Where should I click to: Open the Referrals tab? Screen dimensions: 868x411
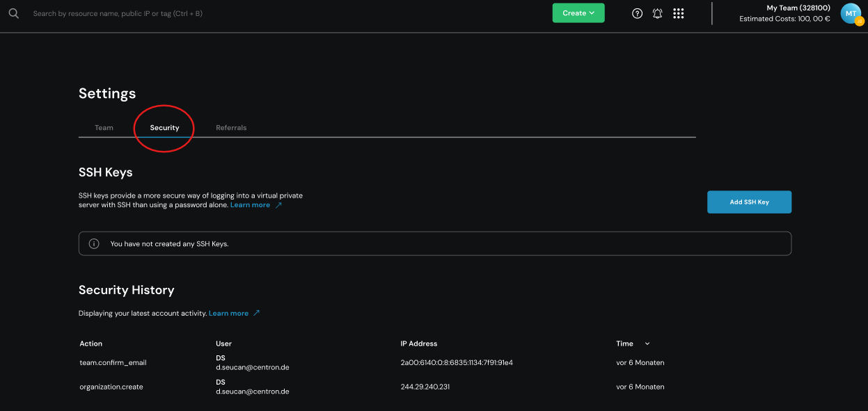click(231, 128)
